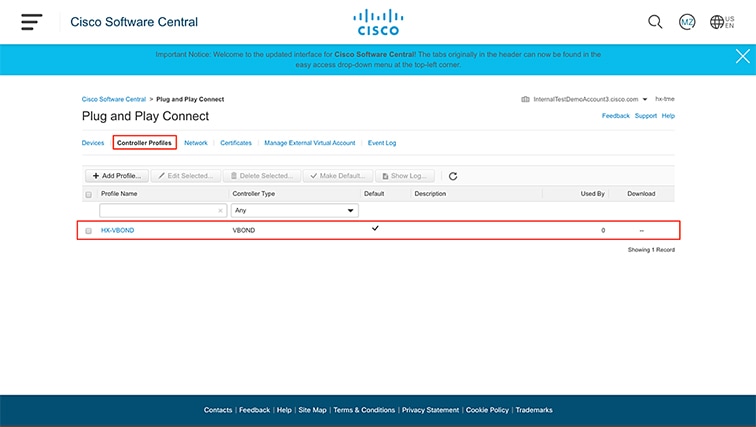Click the Download column header
Viewport: 756px width, 427px height.
(x=641, y=194)
